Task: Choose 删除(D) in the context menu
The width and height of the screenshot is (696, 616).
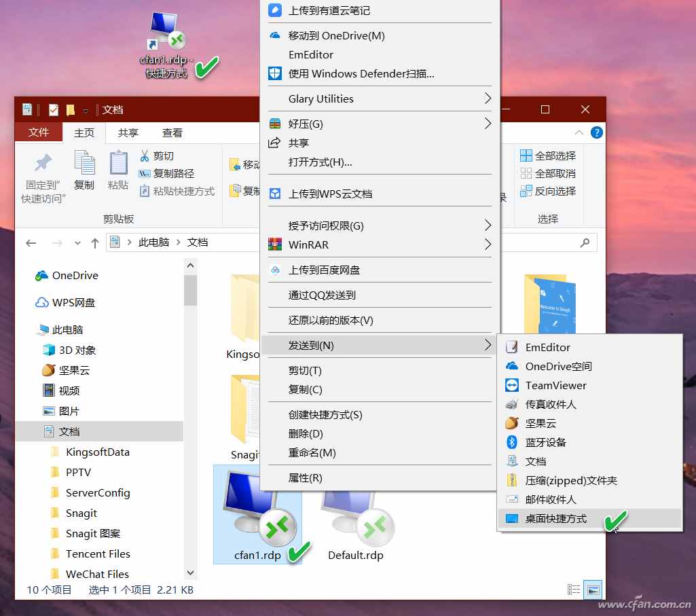Action: click(x=380, y=434)
